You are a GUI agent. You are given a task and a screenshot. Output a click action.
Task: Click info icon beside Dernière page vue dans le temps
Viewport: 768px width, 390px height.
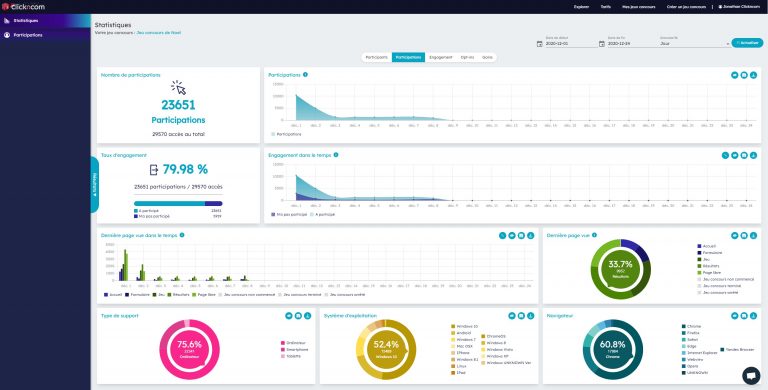[182, 235]
